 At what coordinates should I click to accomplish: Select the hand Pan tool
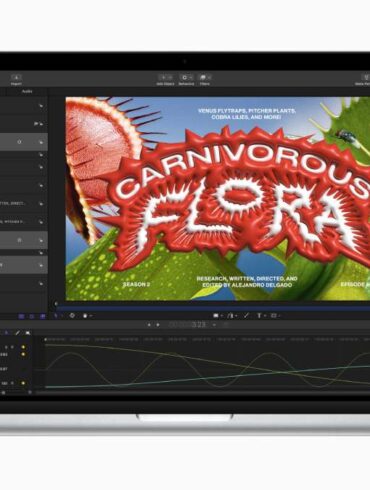click(85, 316)
